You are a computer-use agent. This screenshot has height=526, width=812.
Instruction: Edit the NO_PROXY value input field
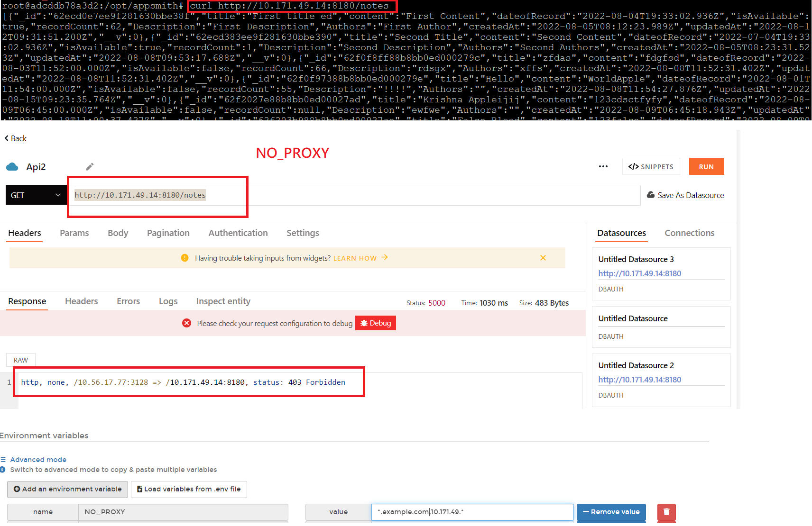[472, 512]
